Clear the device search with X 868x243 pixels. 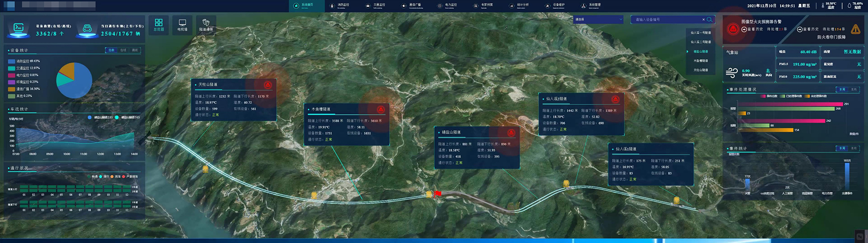click(703, 19)
